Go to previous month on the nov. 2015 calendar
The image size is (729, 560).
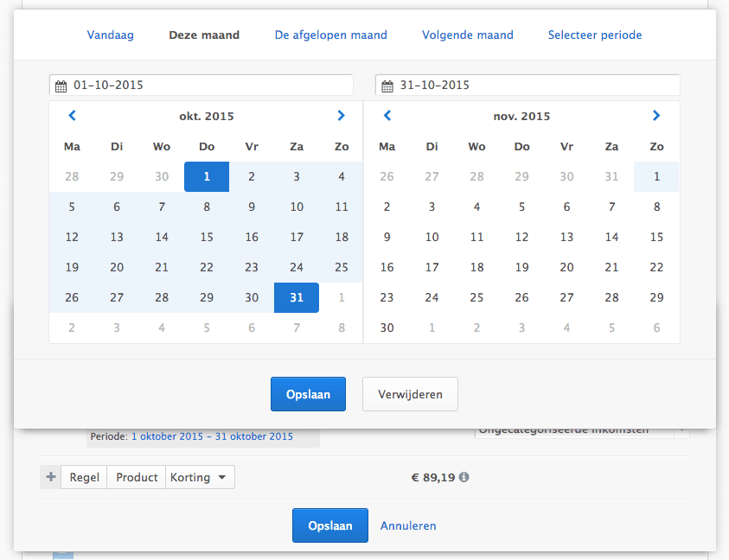click(387, 115)
